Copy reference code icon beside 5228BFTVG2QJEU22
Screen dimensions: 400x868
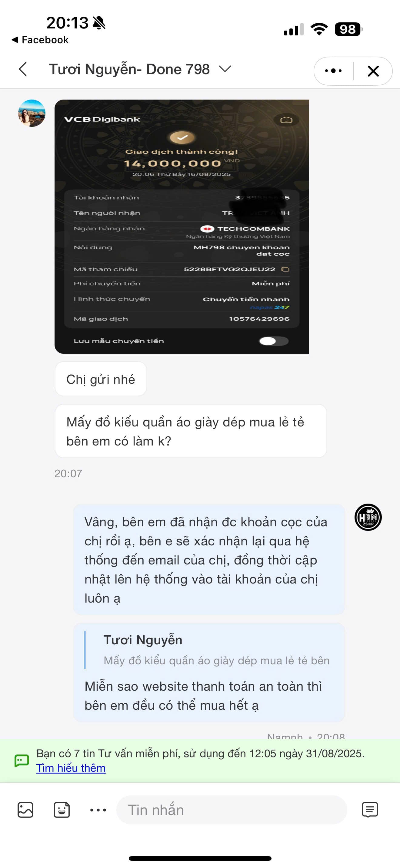point(285,269)
